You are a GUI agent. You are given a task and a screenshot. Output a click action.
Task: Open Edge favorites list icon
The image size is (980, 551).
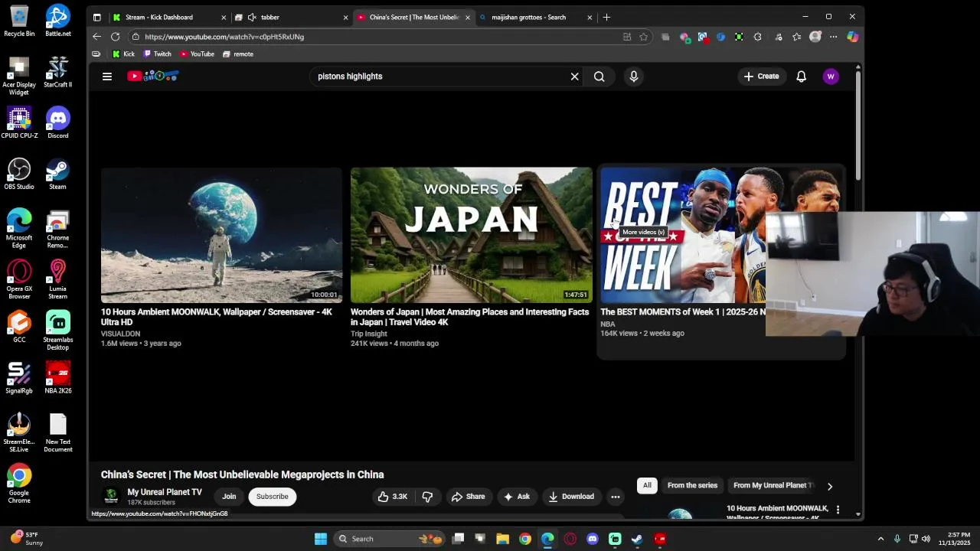pyautogui.click(x=796, y=37)
